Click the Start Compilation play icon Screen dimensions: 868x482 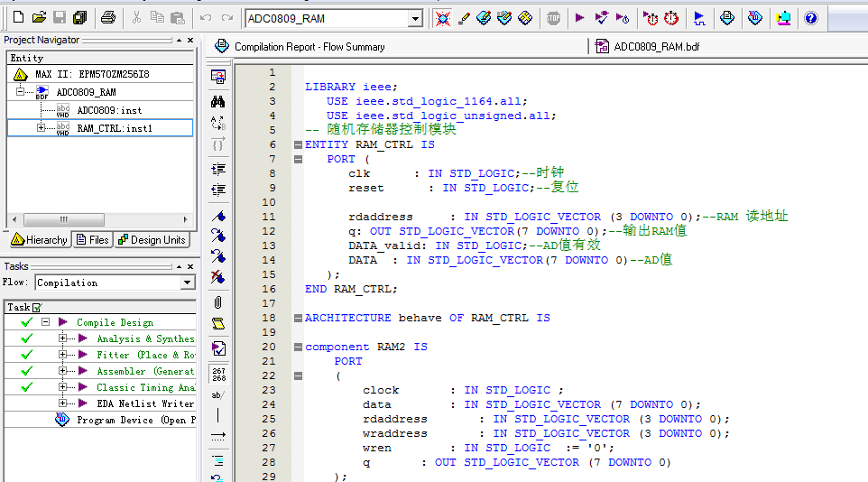(x=579, y=17)
